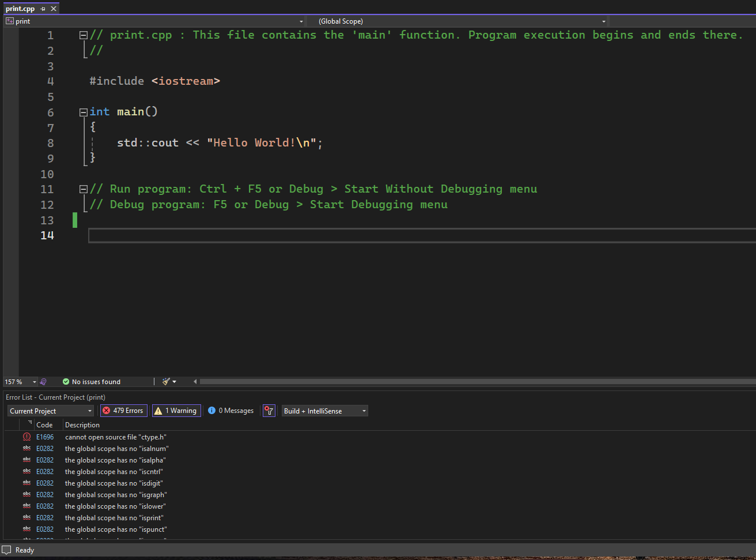Select the "ispunct" error row

[x=380, y=529]
